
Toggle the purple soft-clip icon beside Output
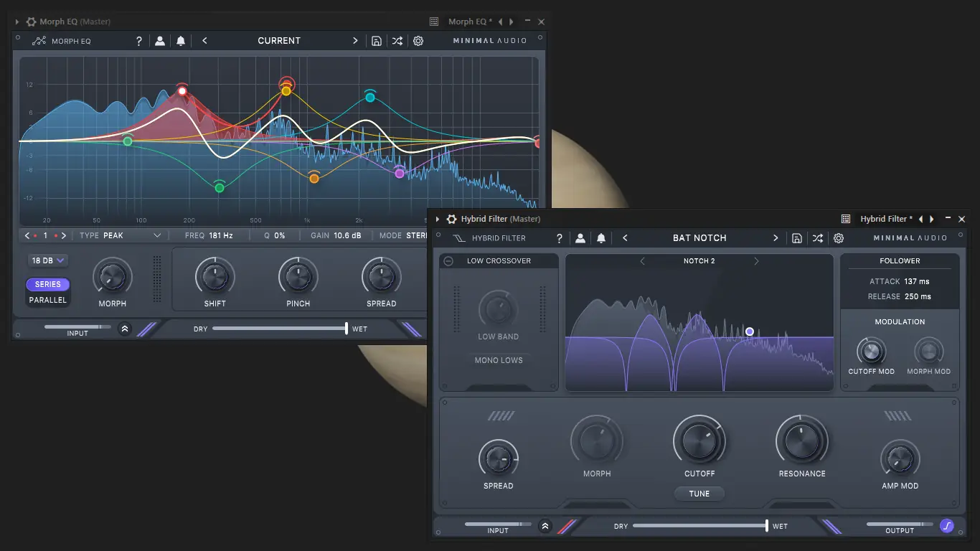(x=947, y=527)
